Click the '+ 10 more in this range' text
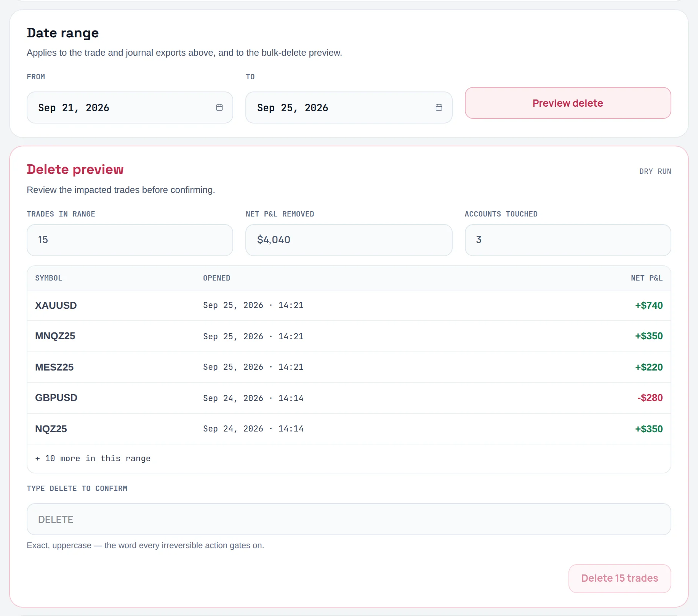The image size is (698, 616). coord(93,459)
